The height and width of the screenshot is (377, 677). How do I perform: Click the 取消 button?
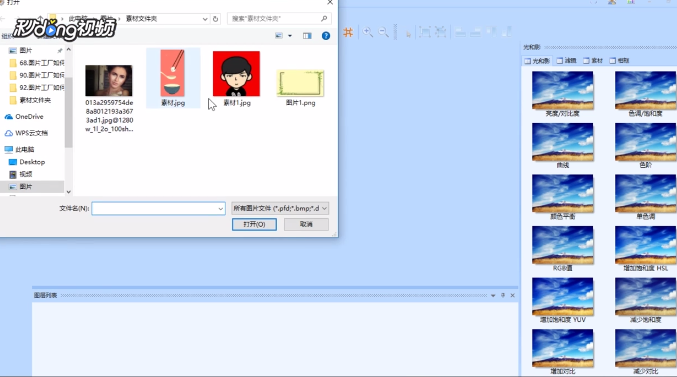pos(306,224)
